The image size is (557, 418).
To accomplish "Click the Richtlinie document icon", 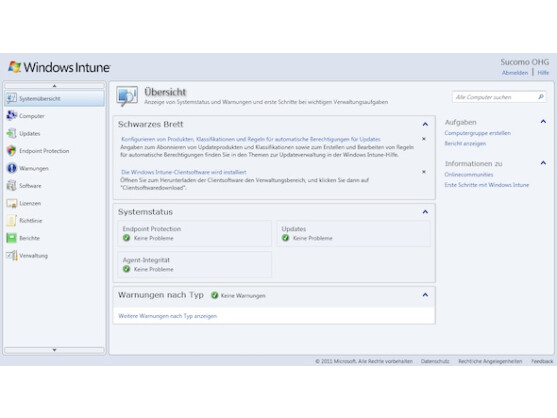I will pos(11,221).
